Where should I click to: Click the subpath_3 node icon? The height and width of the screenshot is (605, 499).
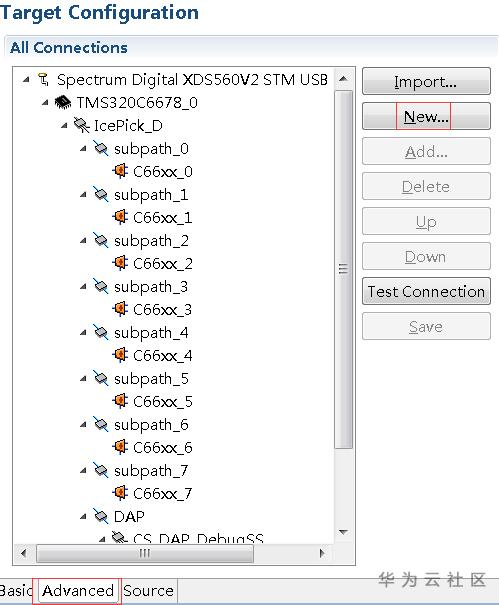101,286
